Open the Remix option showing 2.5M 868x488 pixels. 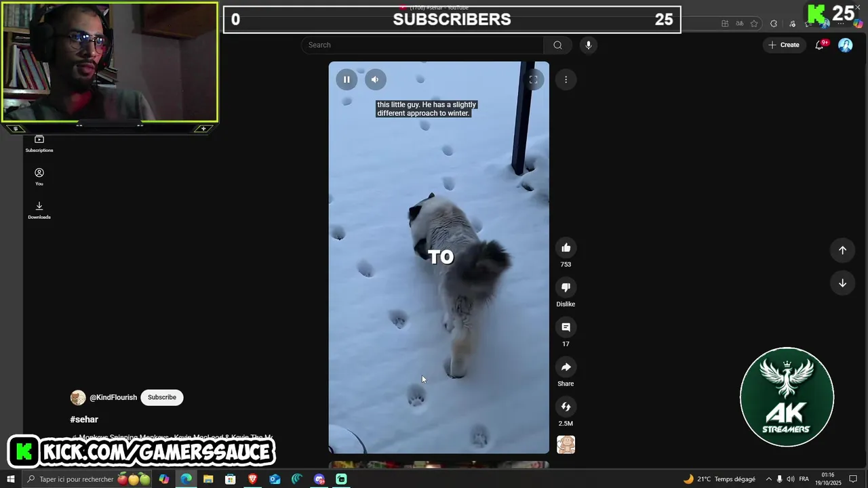tap(566, 407)
